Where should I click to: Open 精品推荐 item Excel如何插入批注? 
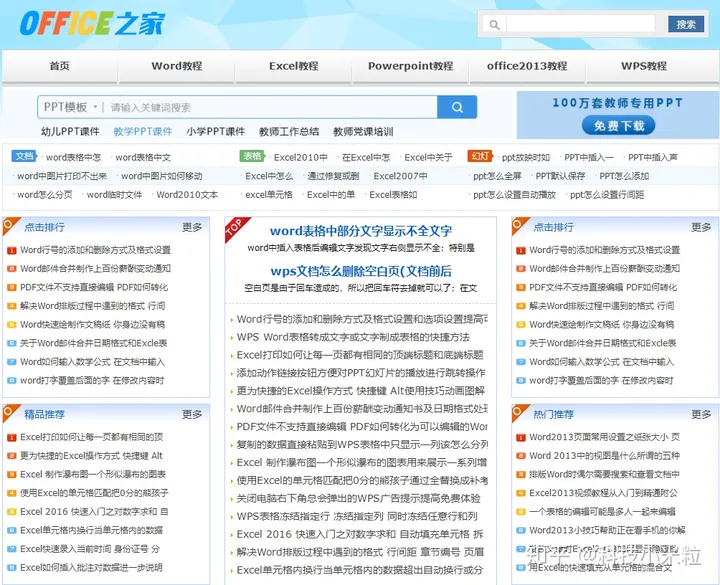point(91,568)
